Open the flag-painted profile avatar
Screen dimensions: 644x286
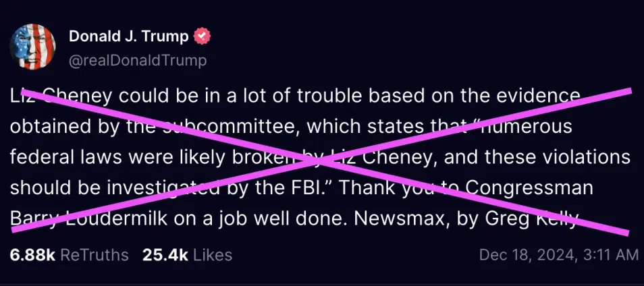(x=32, y=47)
